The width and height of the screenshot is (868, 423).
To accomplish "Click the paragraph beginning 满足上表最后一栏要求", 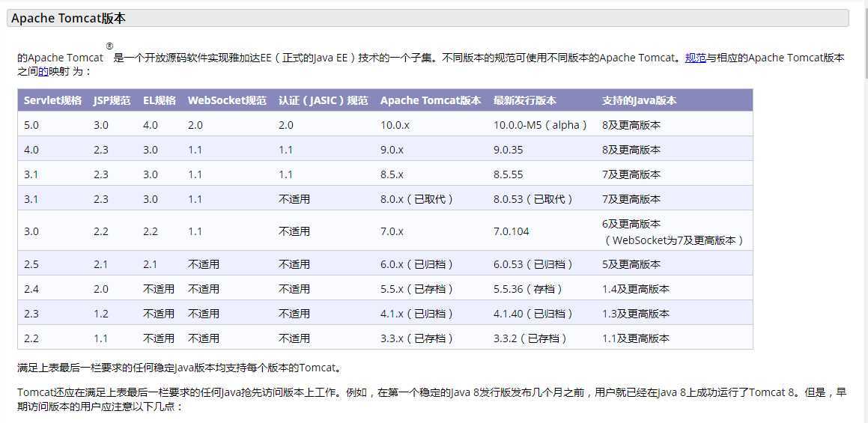I will [x=180, y=368].
